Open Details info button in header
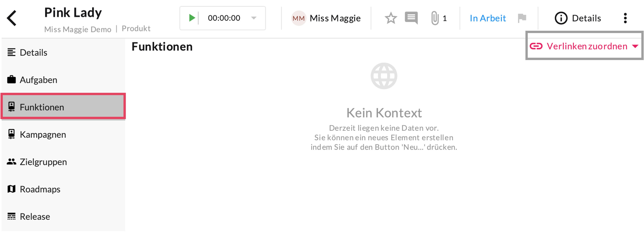 click(578, 18)
